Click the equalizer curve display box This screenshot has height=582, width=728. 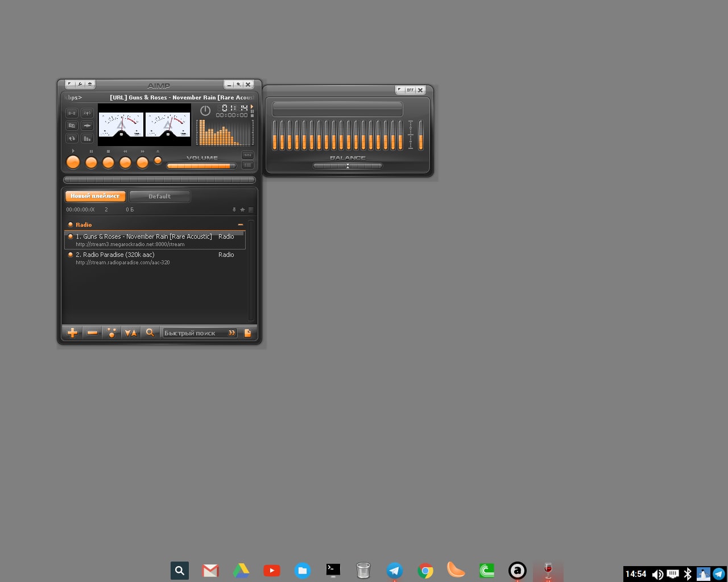[x=337, y=109]
